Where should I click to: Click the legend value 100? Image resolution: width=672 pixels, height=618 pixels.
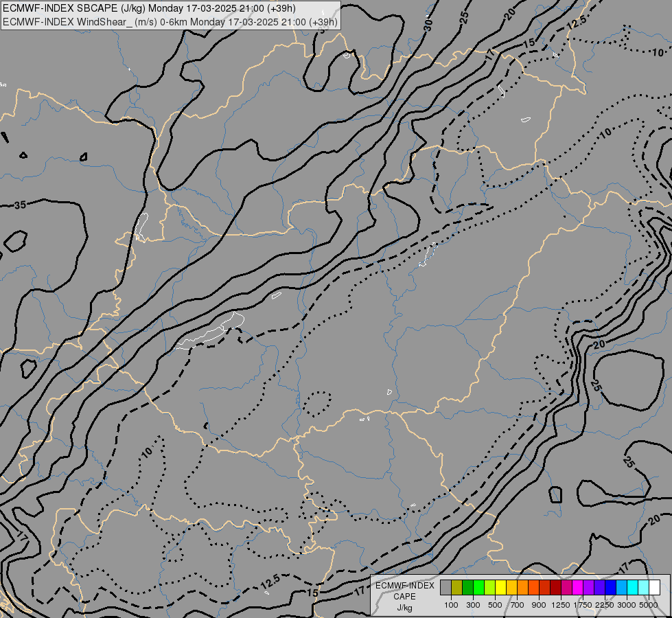pos(451,605)
